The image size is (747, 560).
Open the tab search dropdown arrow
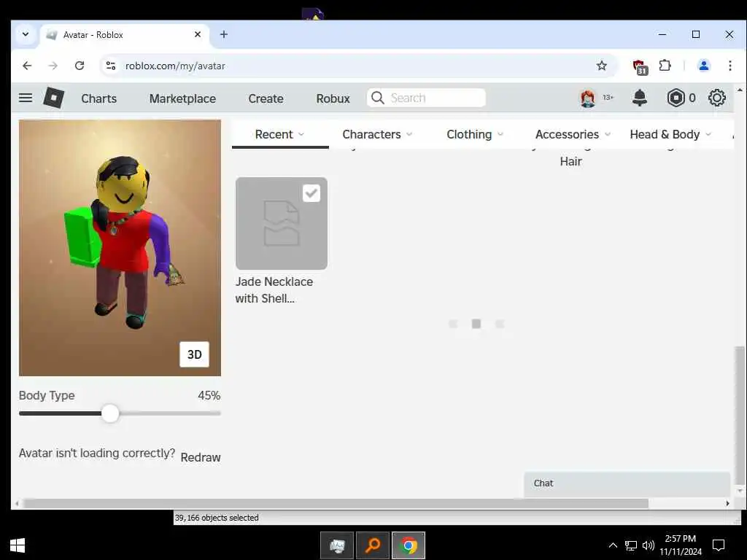click(26, 34)
